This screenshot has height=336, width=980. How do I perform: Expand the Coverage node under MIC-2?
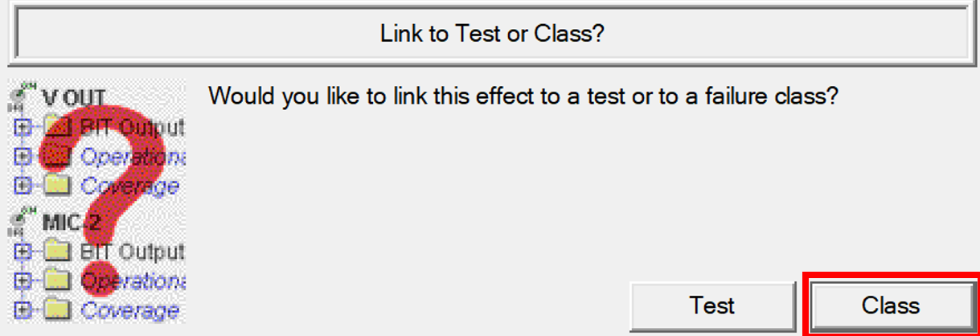point(23,310)
